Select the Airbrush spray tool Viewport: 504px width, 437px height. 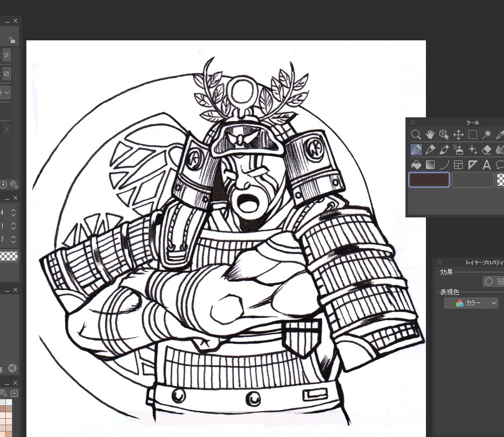click(458, 150)
